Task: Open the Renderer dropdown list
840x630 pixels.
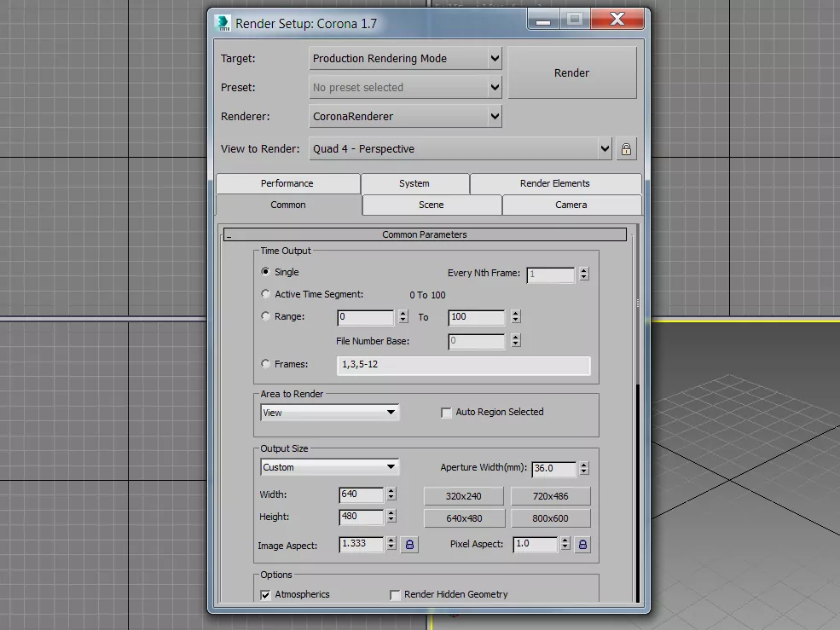Action: tap(405, 116)
